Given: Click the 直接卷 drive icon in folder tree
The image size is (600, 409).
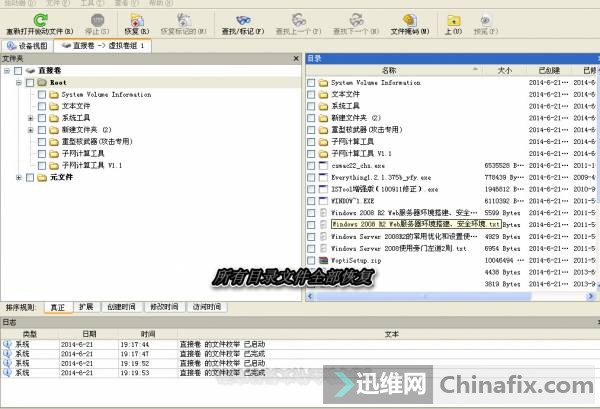Looking at the screenshot, I should point(31,71).
